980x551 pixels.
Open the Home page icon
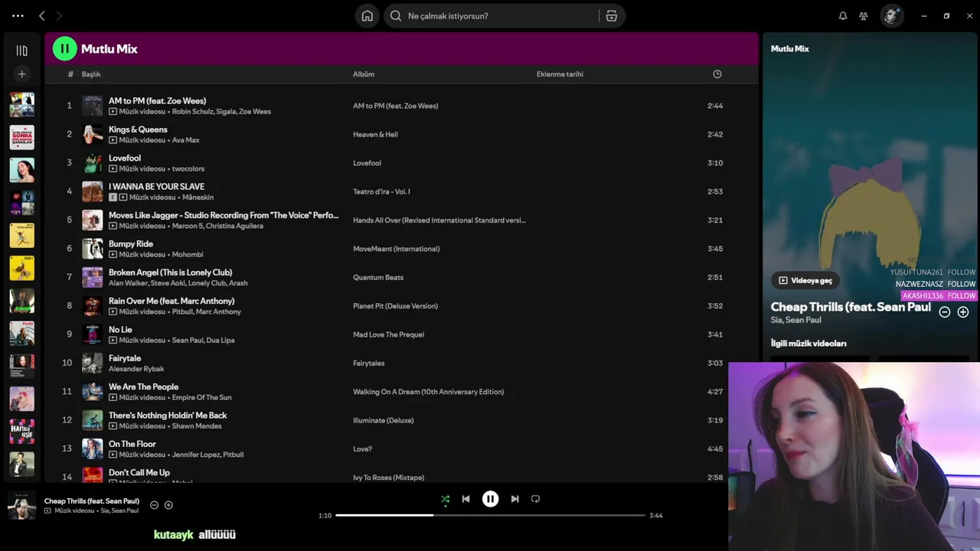pos(367,15)
